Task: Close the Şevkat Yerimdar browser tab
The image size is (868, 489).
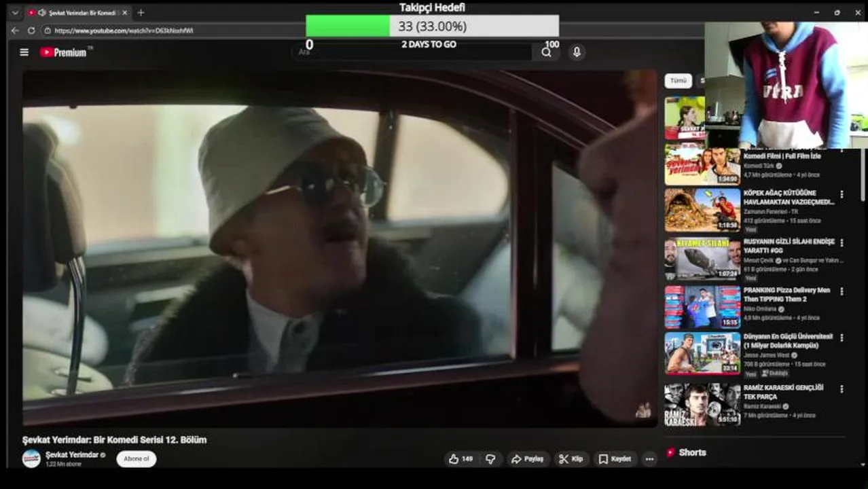Action: [x=124, y=12]
